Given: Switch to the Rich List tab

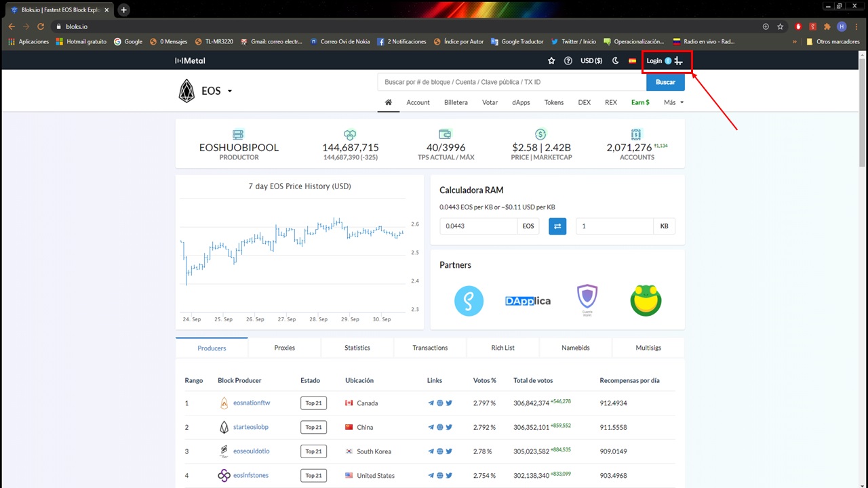Looking at the screenshot, I should click(x=503, y=348).
